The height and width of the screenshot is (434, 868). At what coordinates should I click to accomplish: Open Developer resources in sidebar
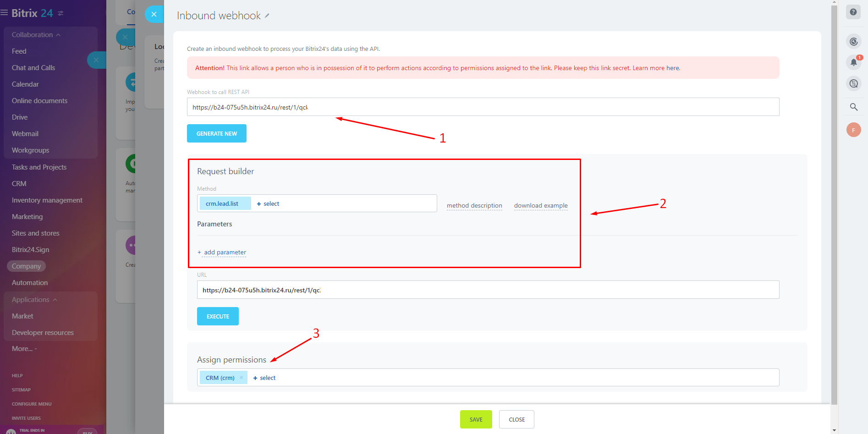[x=43, y=332]
